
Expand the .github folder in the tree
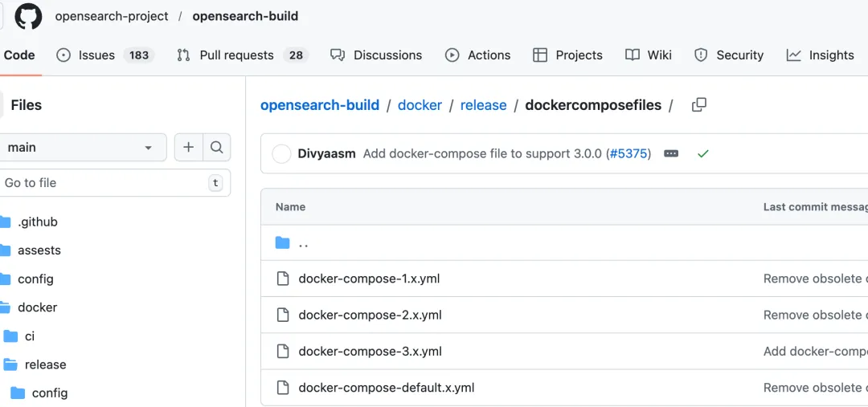coord(6,222)
